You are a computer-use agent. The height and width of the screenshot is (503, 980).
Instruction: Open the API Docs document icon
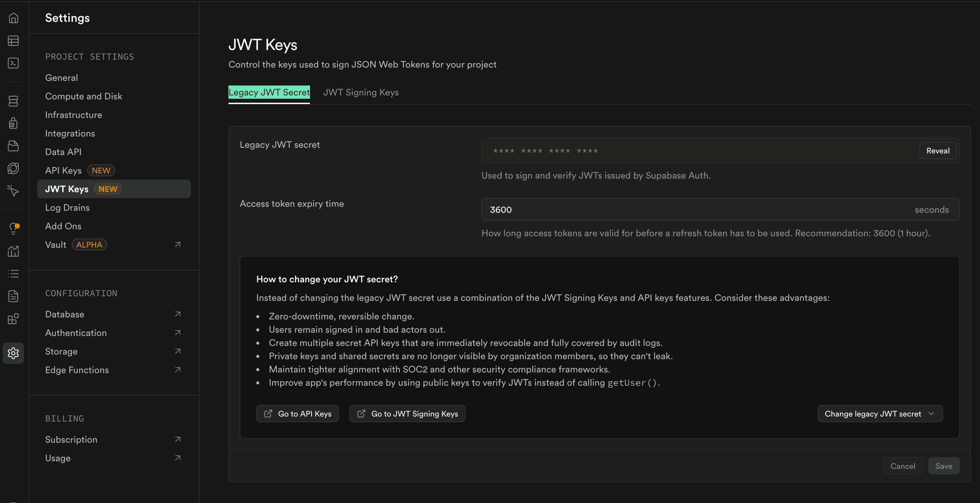(14, 296)
